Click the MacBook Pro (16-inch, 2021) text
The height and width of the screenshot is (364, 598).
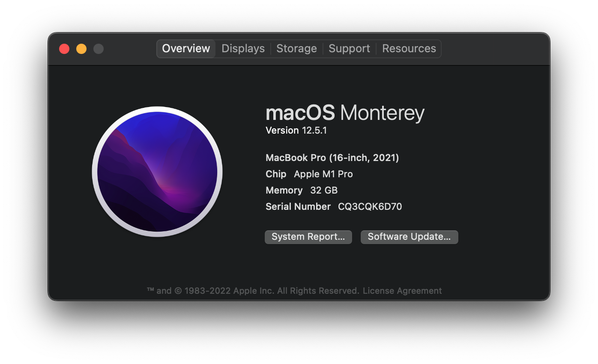[x=332, y=158]
